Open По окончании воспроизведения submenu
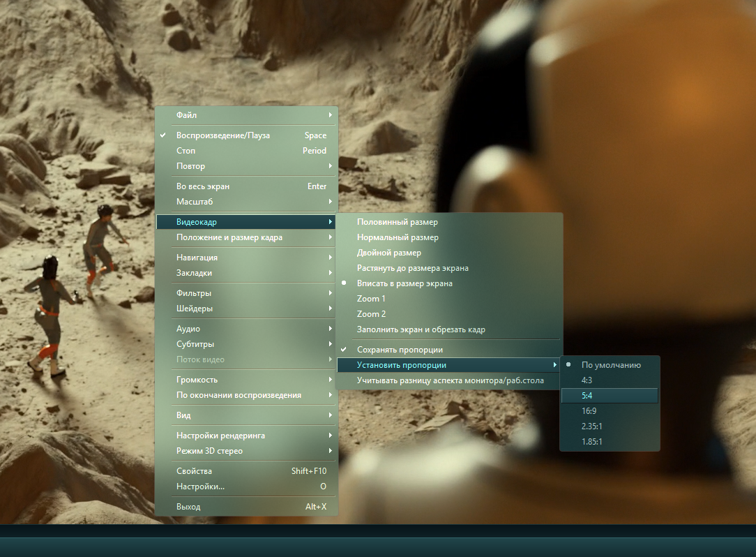This screenshot has width=756, height=557. click(x=246, y=396)
